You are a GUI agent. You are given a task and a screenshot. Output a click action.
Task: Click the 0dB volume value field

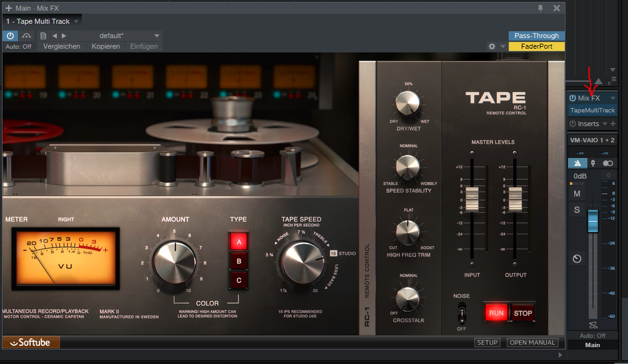pyautogui.click(x=581, y=176)
